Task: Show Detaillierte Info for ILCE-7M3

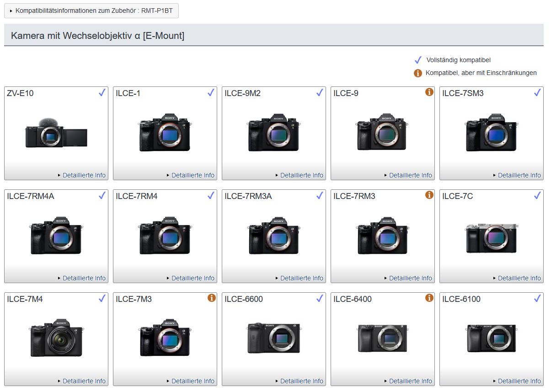Action: coord(193,381)
